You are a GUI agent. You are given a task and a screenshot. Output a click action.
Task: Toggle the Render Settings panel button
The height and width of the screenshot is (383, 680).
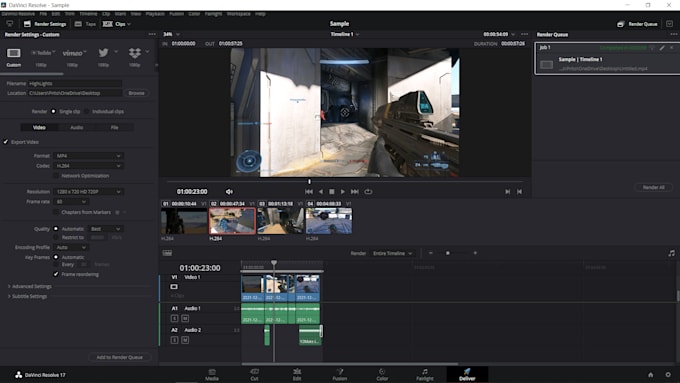coord(45,24)
